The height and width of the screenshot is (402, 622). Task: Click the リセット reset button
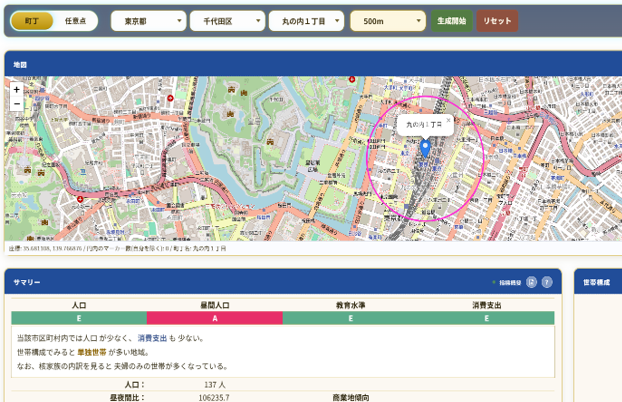point(497,21)
